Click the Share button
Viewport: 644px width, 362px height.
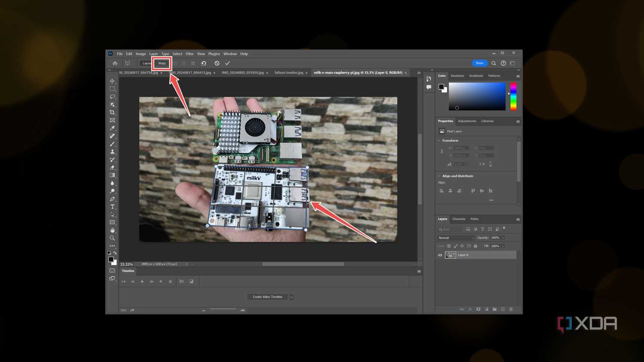(480, 63)
